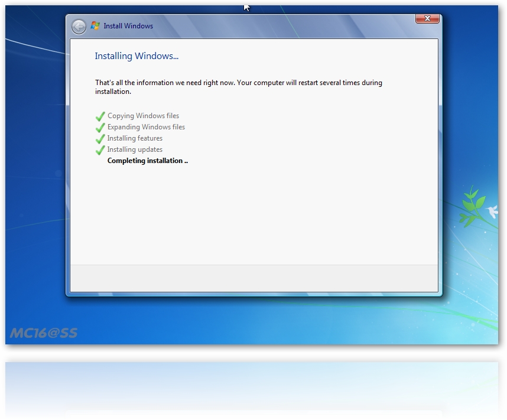Click the back arrow button in Install Windows
This screenshot has width=507, height=420.
[79, 27]
